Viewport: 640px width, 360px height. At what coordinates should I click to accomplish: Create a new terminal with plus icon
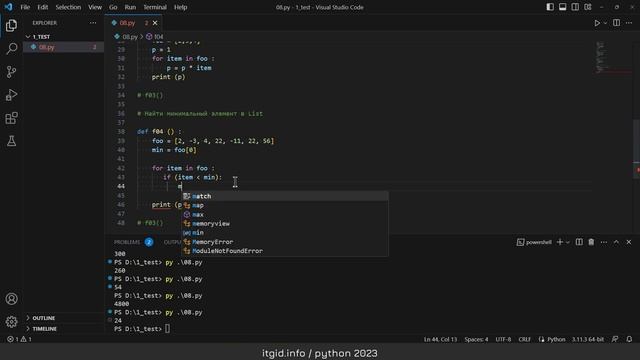click(x=560, y=242)
